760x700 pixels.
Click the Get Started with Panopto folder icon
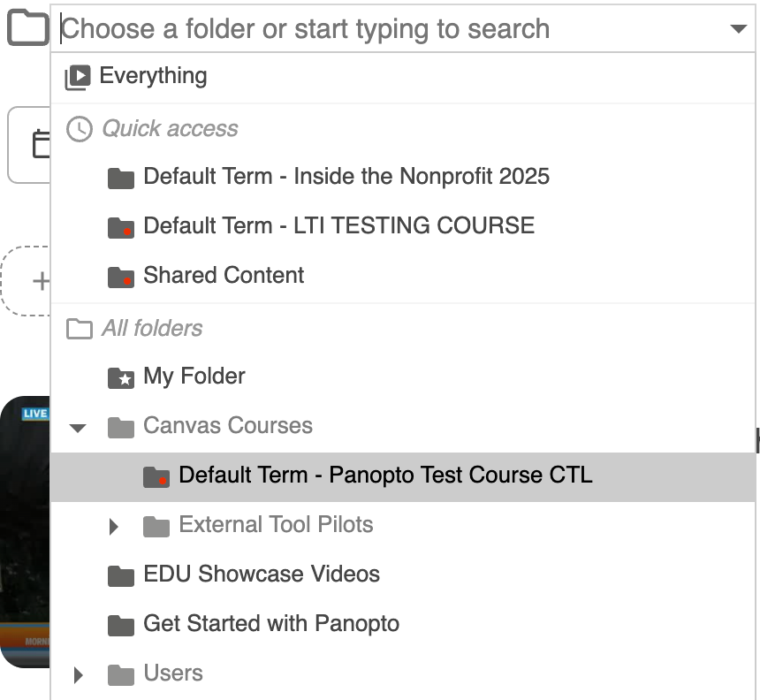pos(120,625)
